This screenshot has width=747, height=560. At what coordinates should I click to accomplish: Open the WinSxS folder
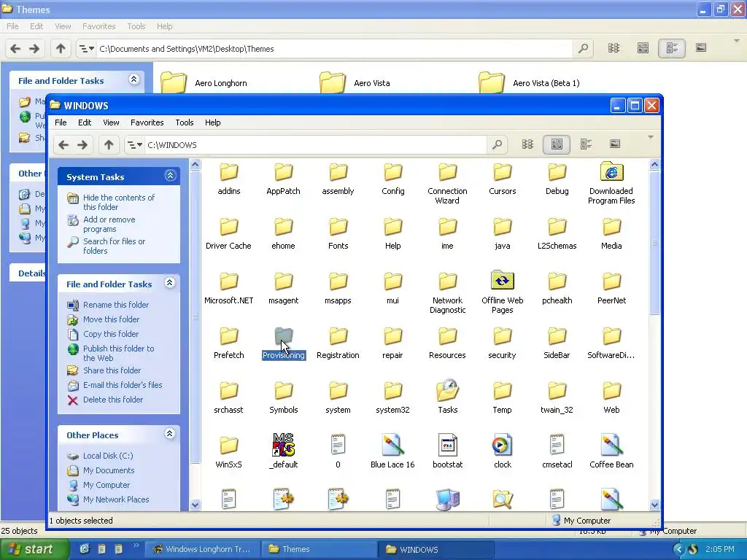228,451
